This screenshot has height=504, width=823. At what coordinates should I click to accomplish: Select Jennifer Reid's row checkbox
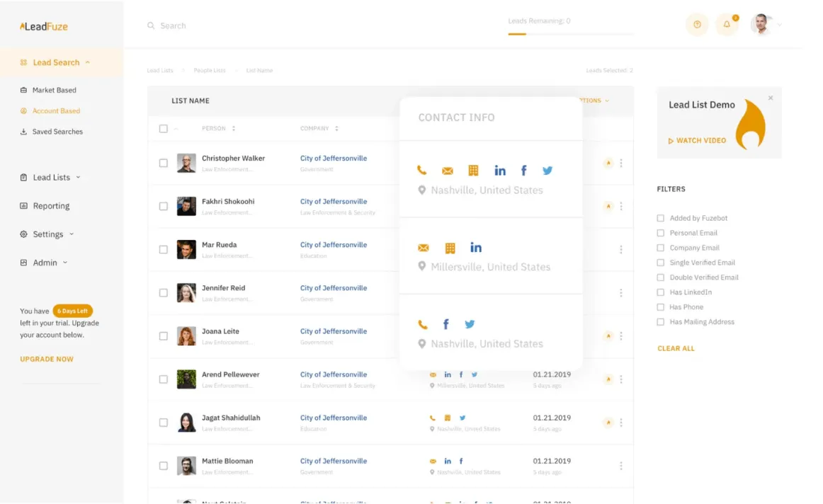coord(163,292)
